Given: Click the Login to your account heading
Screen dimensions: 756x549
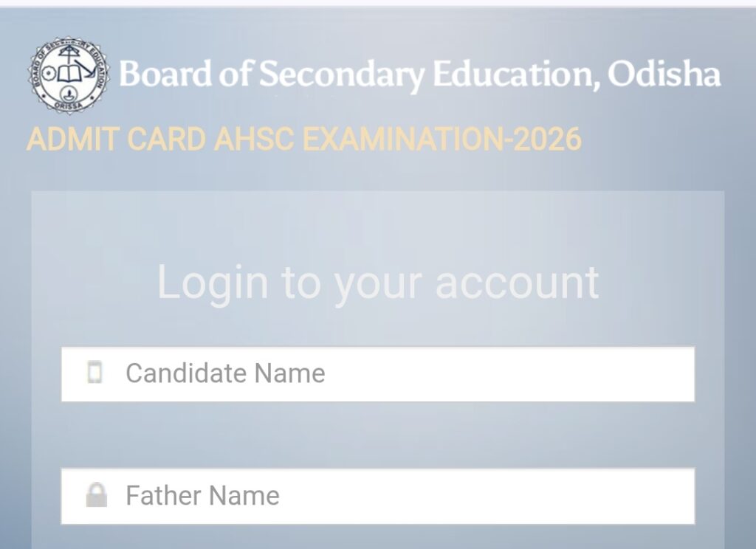Looking at the screenshot, I should click(377, 282).
